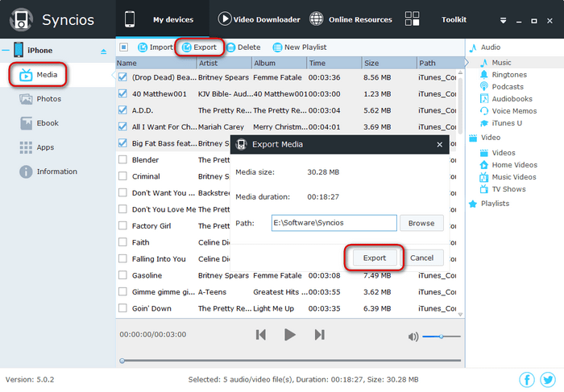Viewport: 564px width, 392px height.
Task: Open the Online Resources tab
Action: (350, 19)
